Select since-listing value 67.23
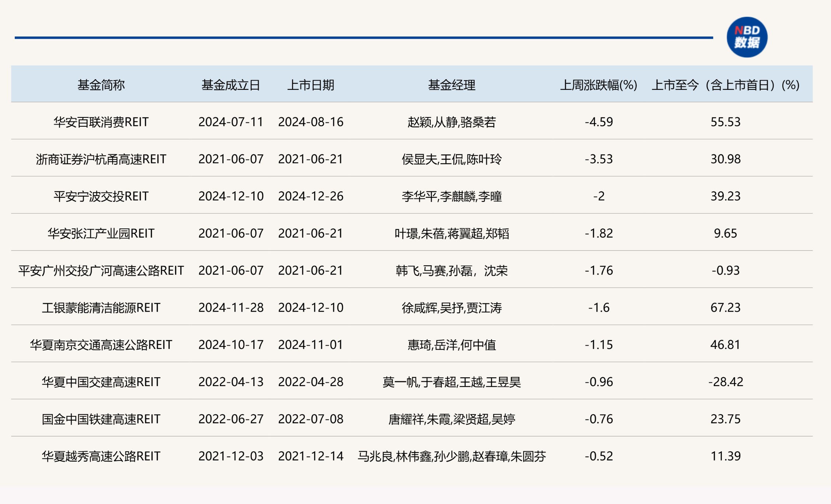831x504 pixels. click(726, 308)
